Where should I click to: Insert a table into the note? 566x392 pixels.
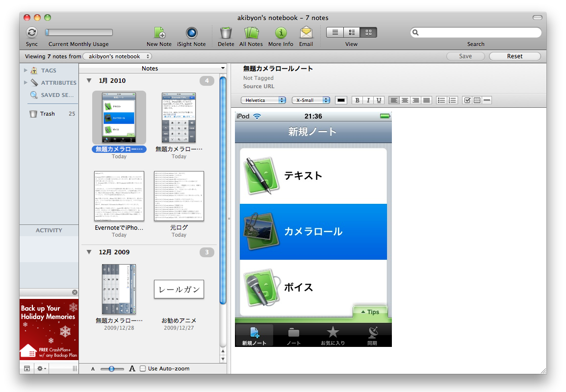(477, 100)
